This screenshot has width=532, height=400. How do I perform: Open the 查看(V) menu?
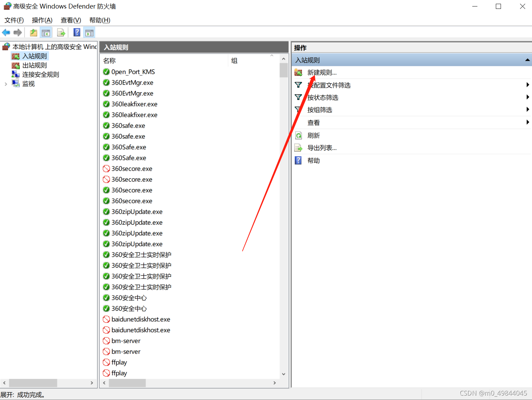coord(71,20)
